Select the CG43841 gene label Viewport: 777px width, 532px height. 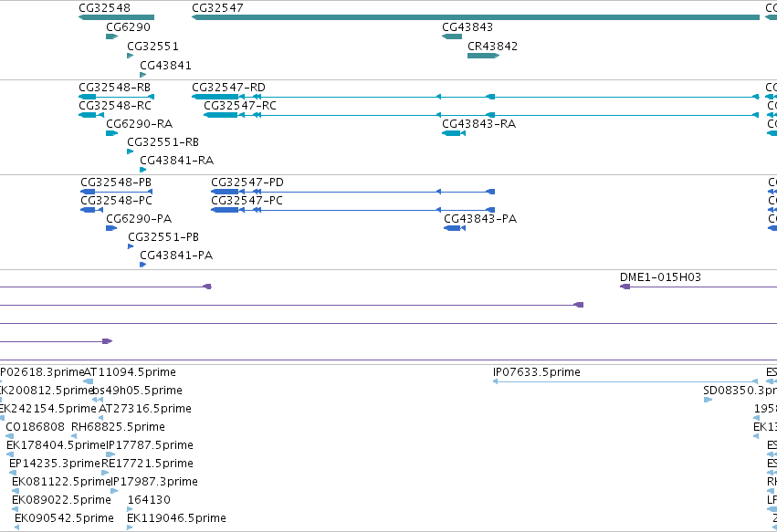[165, 66]
